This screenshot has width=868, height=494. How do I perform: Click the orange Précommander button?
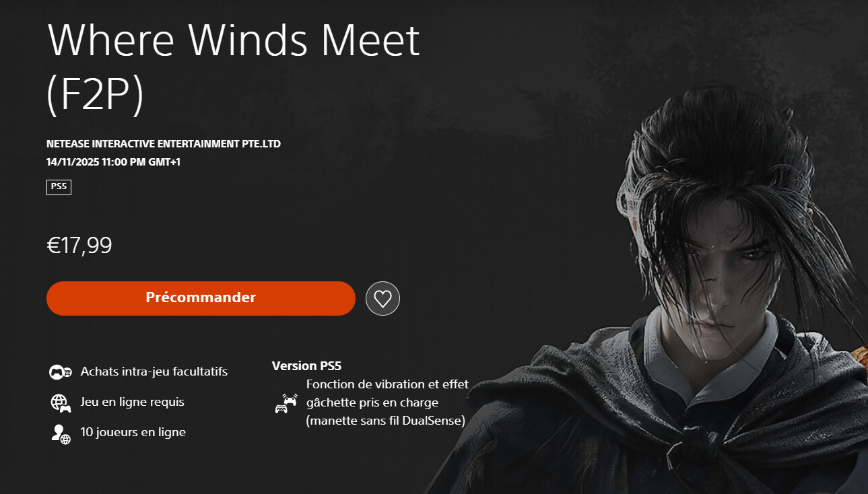coord(201,298)
